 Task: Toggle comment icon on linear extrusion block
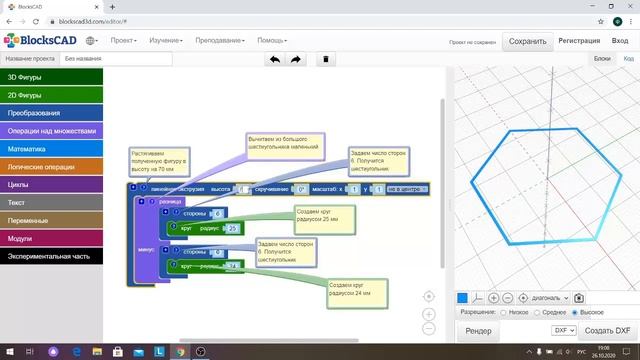[144, 188]
